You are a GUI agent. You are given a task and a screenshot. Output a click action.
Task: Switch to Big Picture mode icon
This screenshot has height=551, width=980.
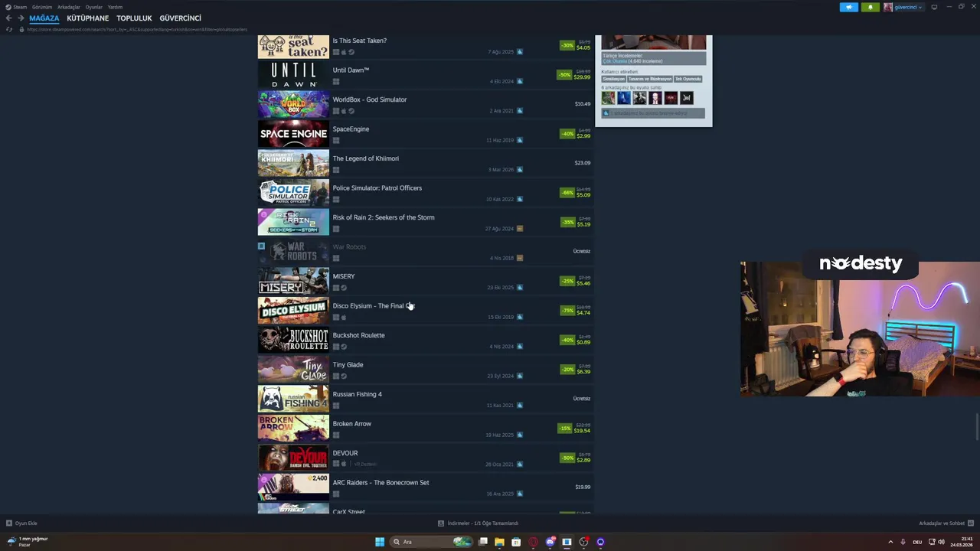(933, 7)
